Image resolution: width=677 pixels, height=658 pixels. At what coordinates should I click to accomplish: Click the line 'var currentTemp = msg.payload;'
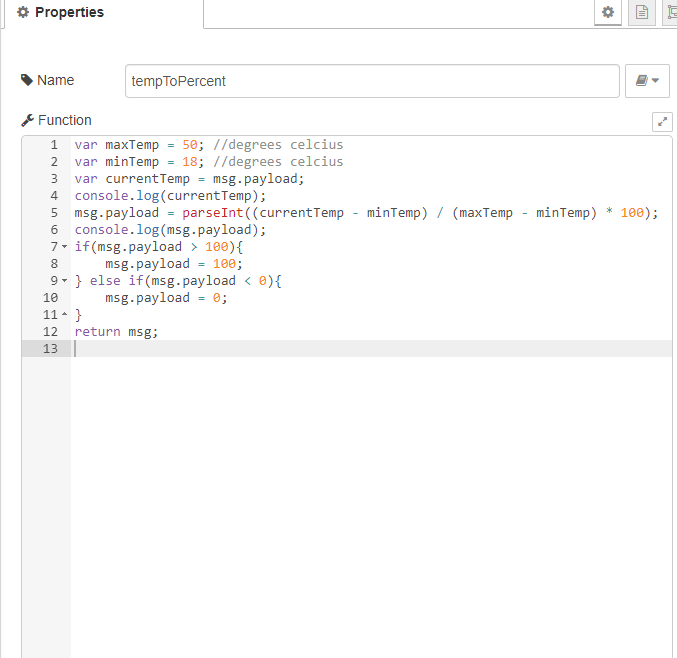pos(189,179)
